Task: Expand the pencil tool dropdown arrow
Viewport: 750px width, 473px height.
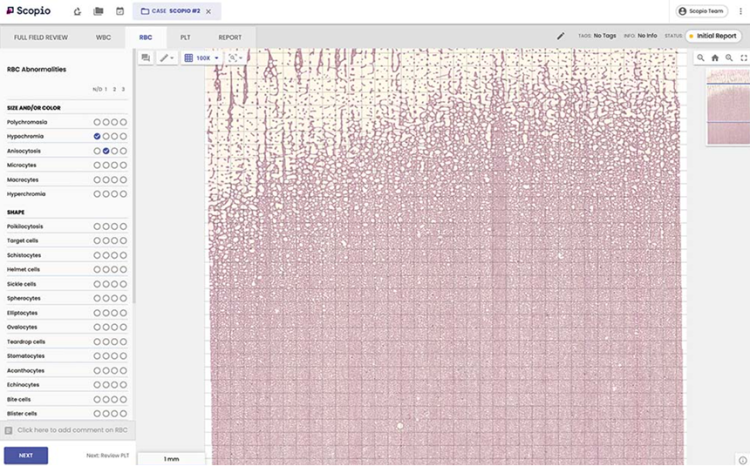Action: click(x=172, y=58)
